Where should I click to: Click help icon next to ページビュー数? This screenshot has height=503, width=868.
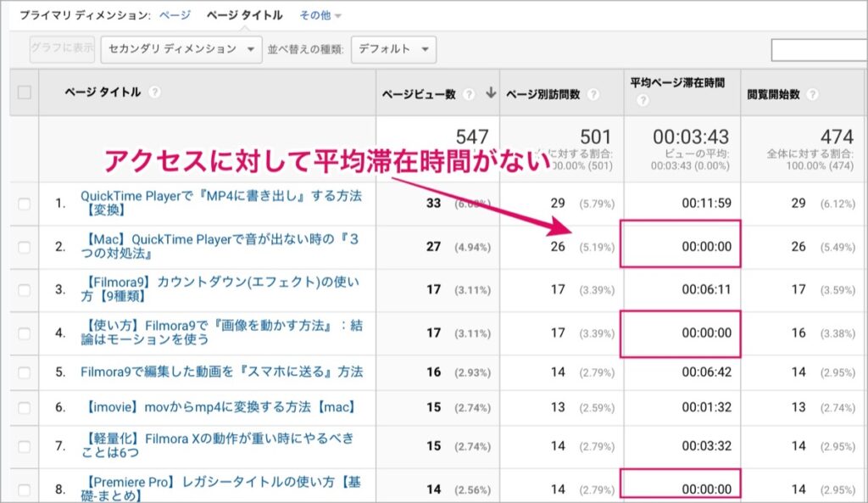click(x=468, y=94)
